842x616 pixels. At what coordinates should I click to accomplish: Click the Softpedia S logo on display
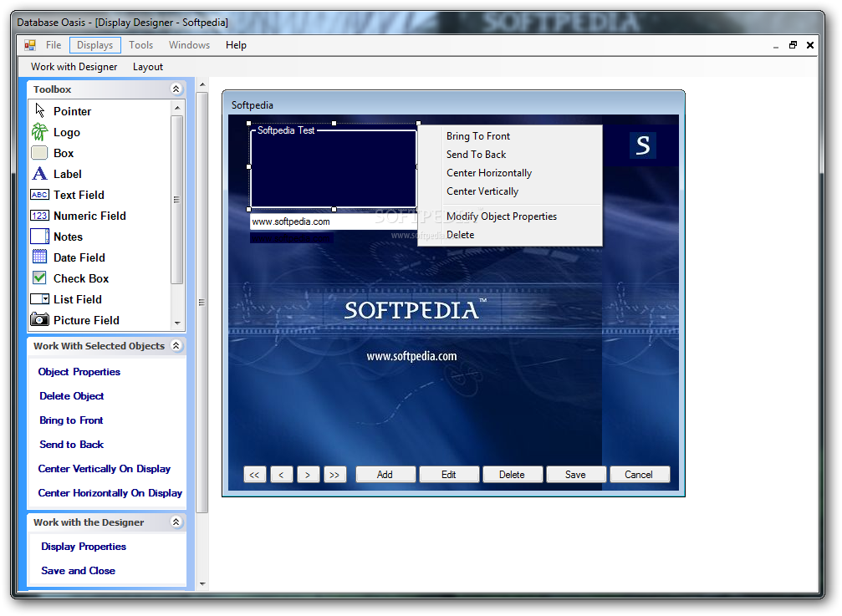642,145
